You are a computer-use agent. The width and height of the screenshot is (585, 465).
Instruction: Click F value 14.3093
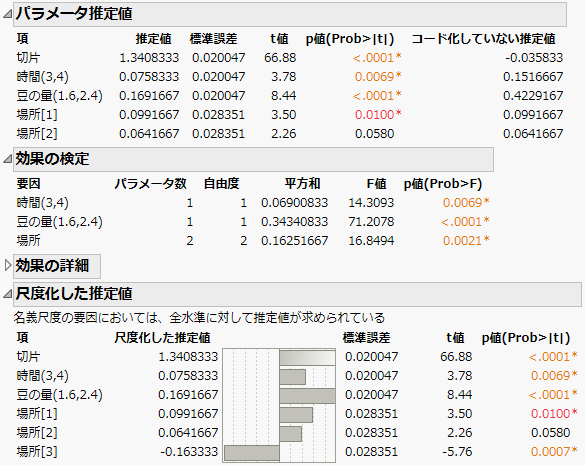[371, 203]
